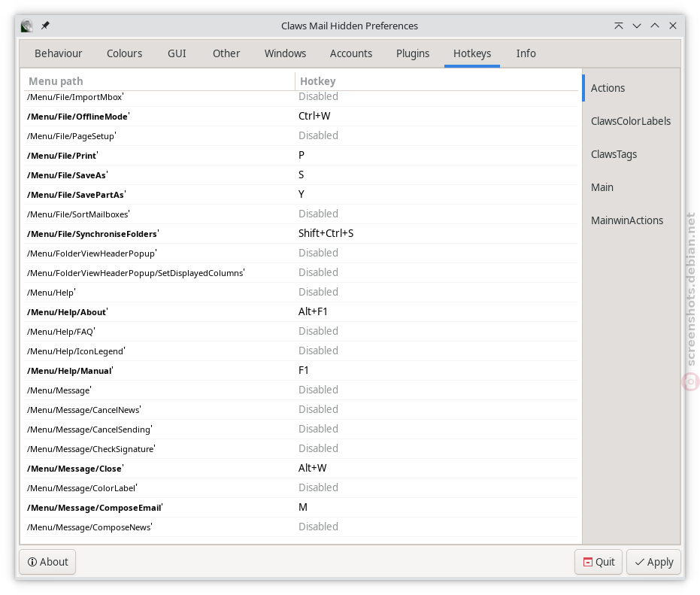Select the /Menu/Help/IconLegend row
Viewport: 700px width, 595px height.
302,351
